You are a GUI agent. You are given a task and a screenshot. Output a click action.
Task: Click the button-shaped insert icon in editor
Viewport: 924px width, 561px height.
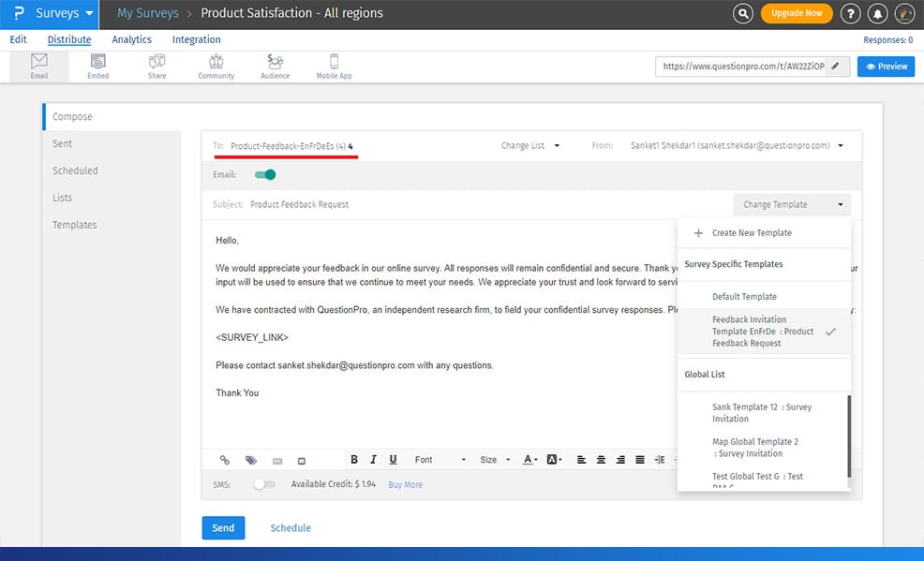pos(277,461)
